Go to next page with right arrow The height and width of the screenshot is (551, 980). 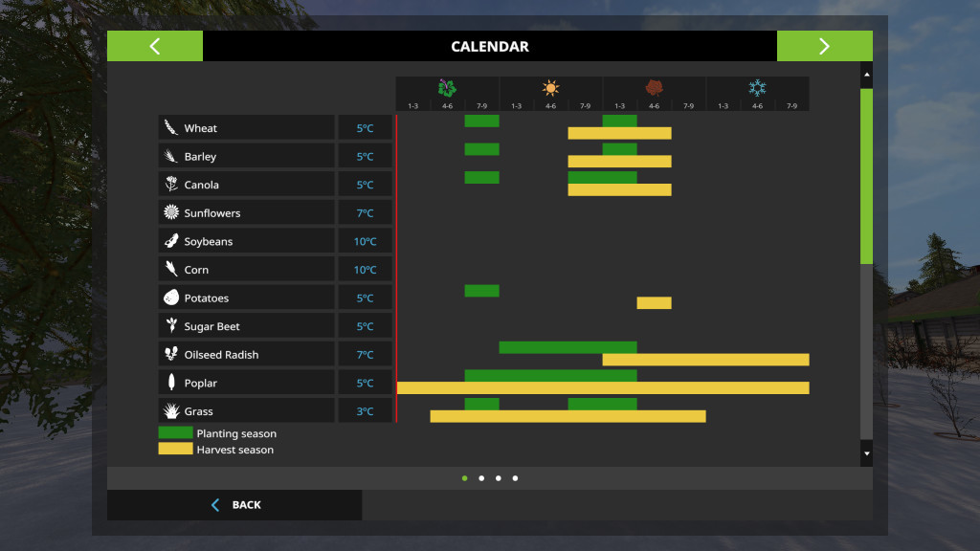point(824,46)
